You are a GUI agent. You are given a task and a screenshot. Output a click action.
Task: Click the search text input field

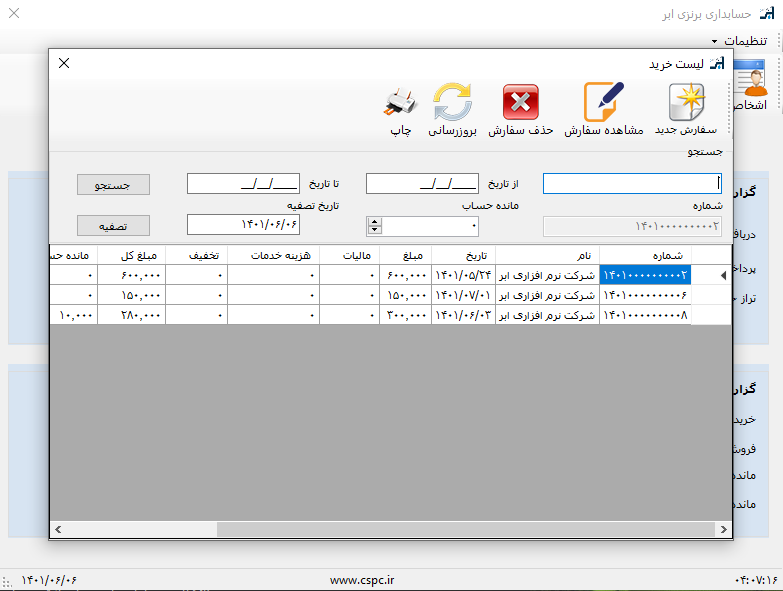point(631,183)
